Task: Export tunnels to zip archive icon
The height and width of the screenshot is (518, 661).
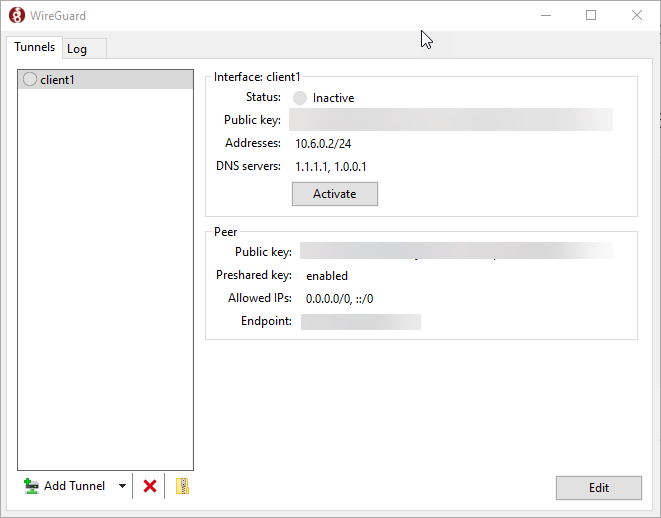Action: pos(182,486)
